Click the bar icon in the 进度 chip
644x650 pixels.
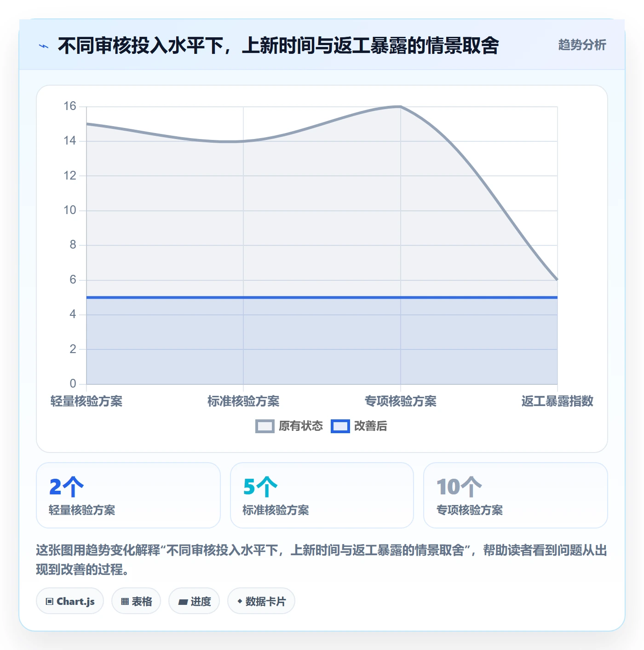pos(183,602)
